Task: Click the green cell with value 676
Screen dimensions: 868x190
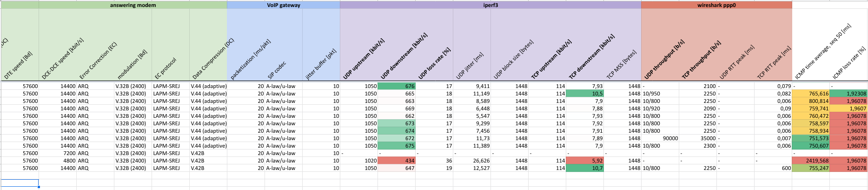Action: [x=397, y=86]
